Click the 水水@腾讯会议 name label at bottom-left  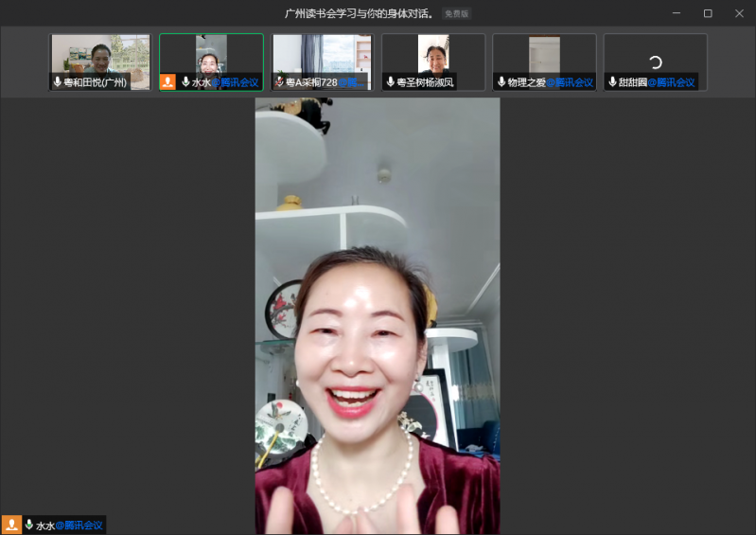click(69, 525)
